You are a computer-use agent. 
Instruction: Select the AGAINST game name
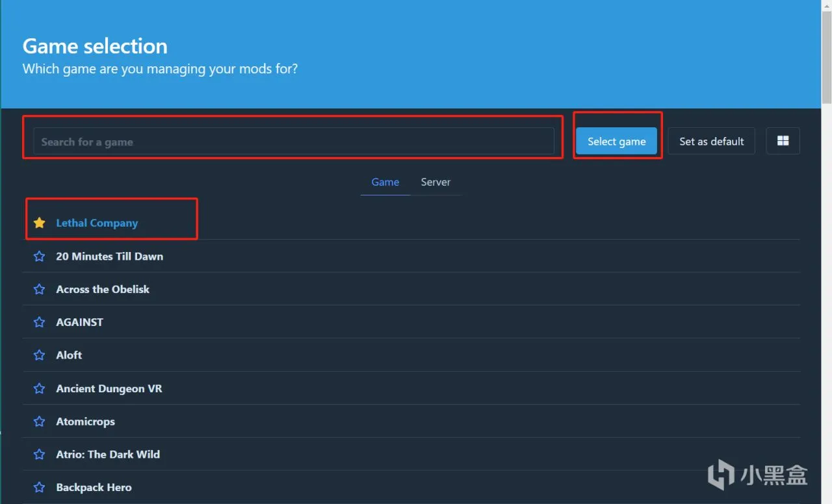pyautogui.click(x=79, y=322)
